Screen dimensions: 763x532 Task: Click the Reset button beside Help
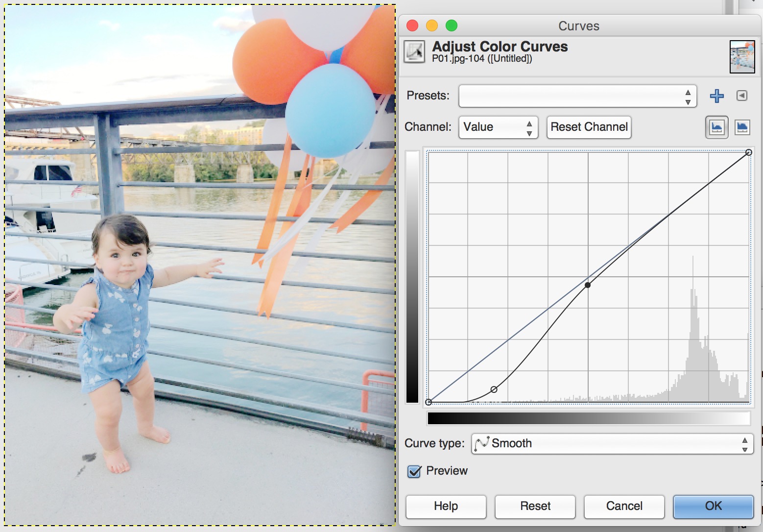click(x=535, y=506)
